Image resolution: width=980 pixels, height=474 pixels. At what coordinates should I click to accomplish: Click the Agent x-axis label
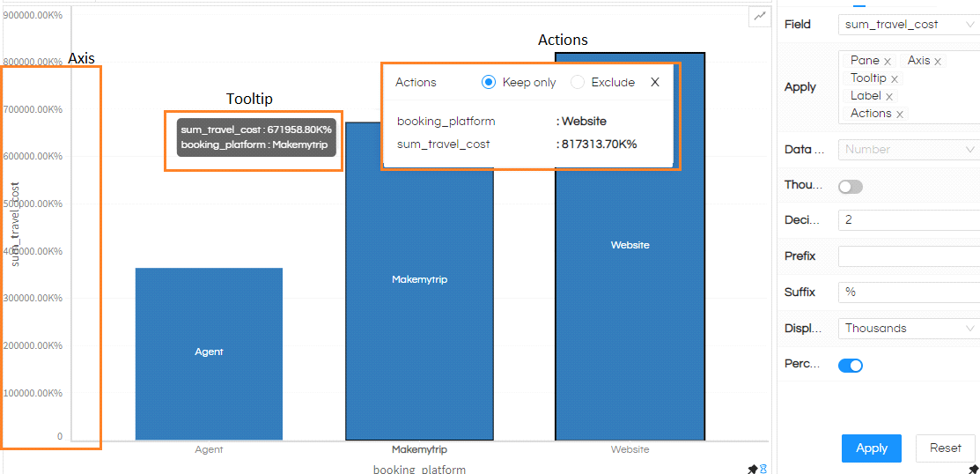[209, 449]
